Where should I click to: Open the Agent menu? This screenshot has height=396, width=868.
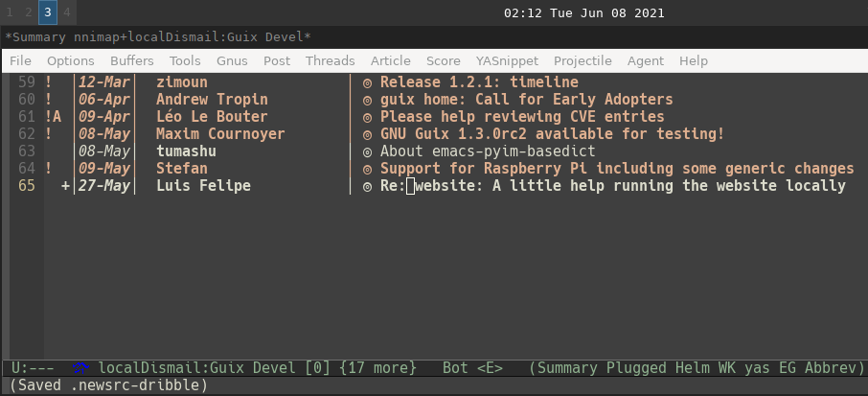point(646,61)
